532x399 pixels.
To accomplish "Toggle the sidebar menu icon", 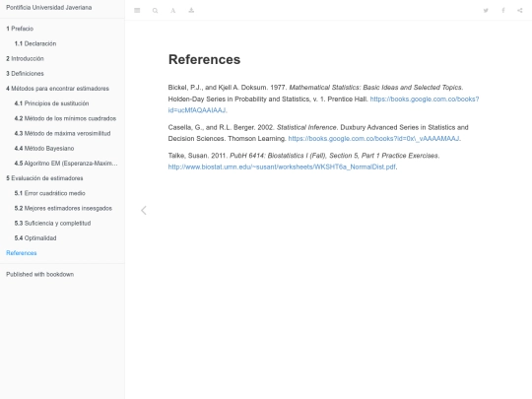I will tap(137, 11).
